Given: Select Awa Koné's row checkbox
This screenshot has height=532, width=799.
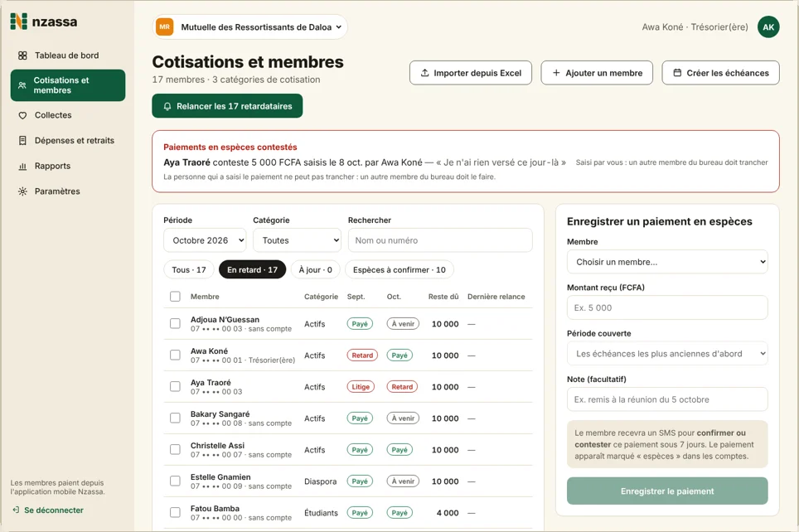Looking at the screenshot, I should [175, 355].
